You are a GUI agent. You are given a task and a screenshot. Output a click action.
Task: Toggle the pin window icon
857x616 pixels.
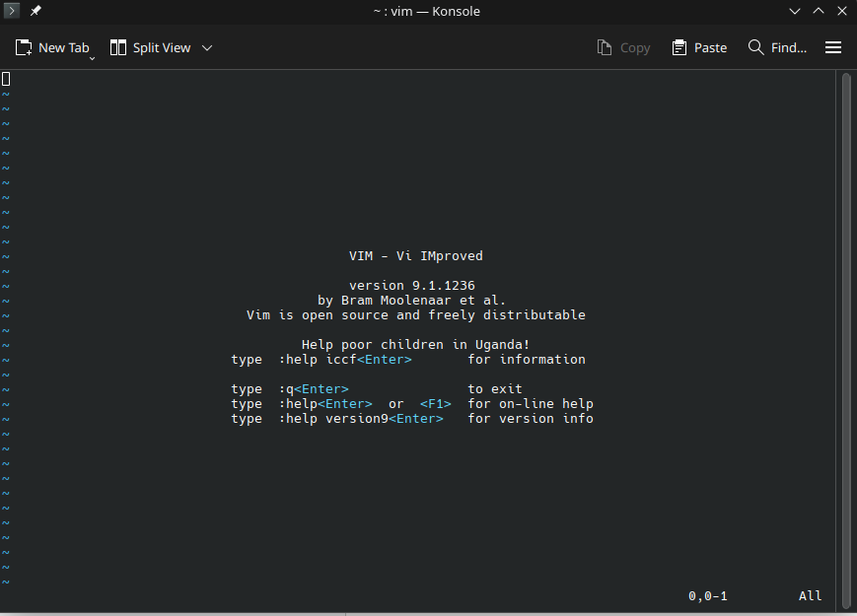tap(36, 11)
